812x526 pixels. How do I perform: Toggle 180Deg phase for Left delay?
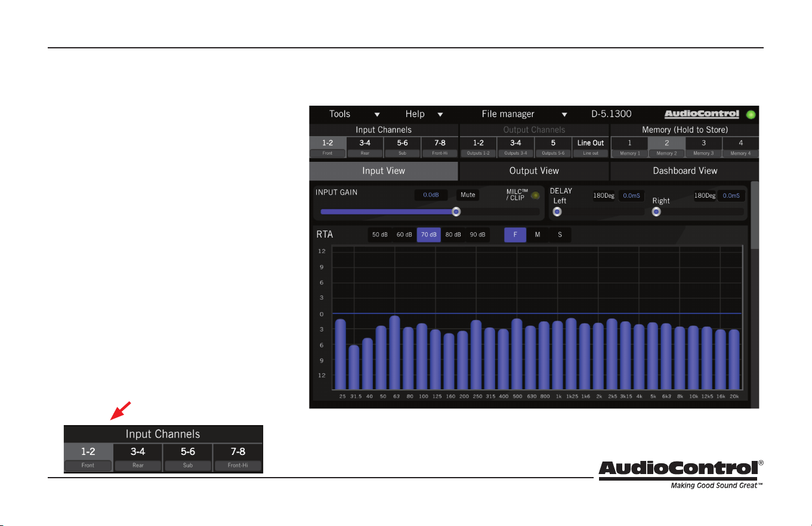(x=604, y=195)
